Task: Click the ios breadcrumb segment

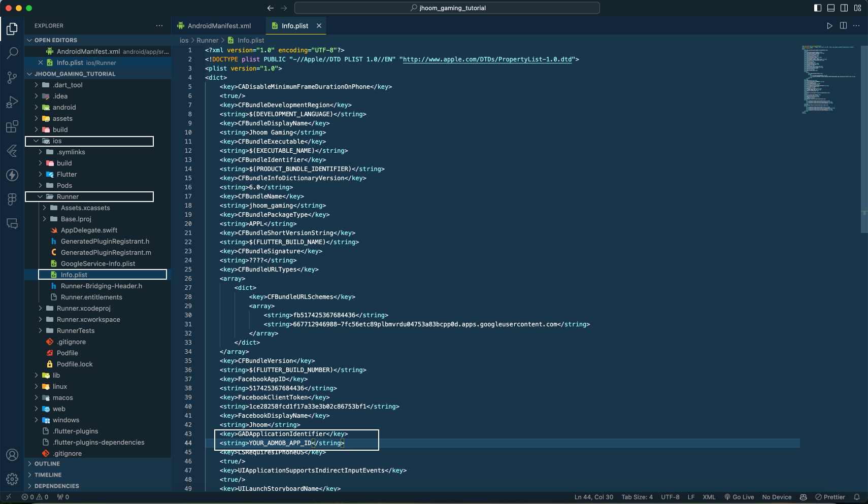Action: click(x=184, y=41)
